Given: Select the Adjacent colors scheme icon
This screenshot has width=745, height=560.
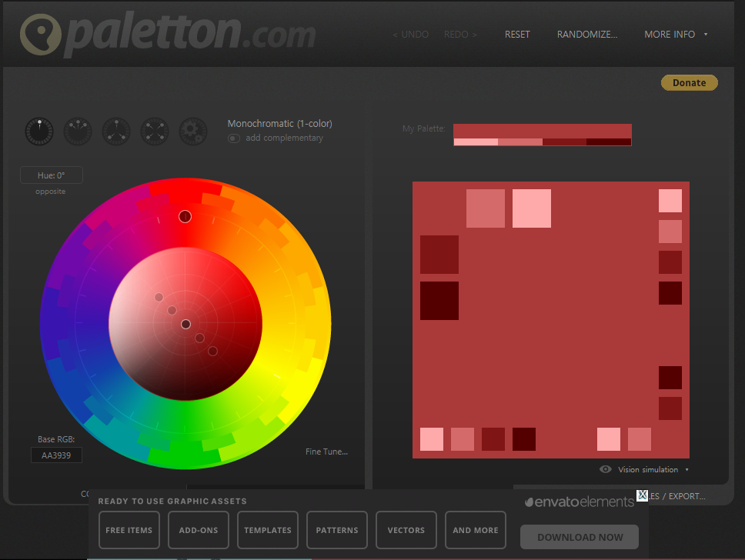Looking at the screenshot, I should [78, 132].
